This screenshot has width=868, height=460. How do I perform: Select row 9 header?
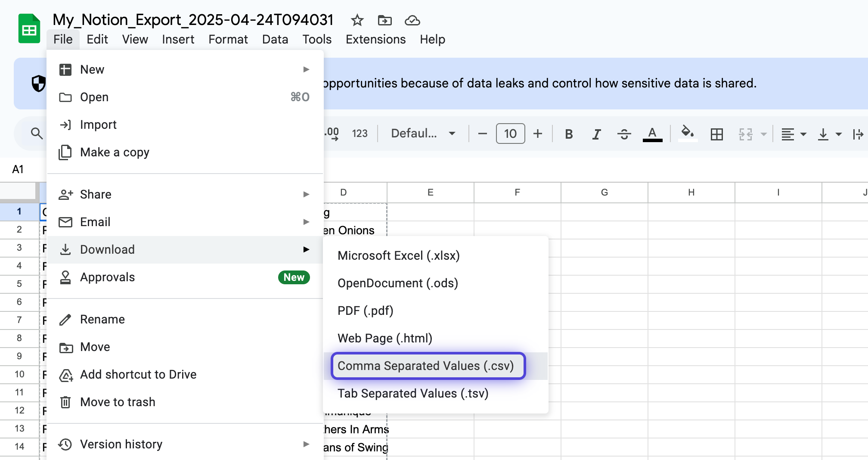pos(19,356)
